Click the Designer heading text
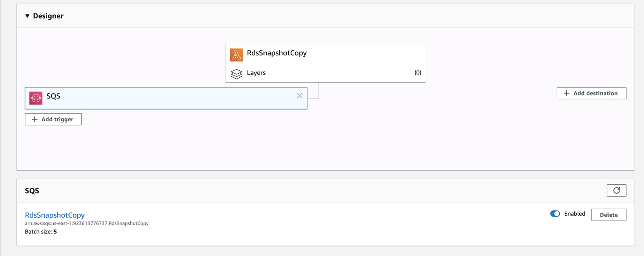The image size is (644, 256). pyautogui.click(x=48, y=16)
